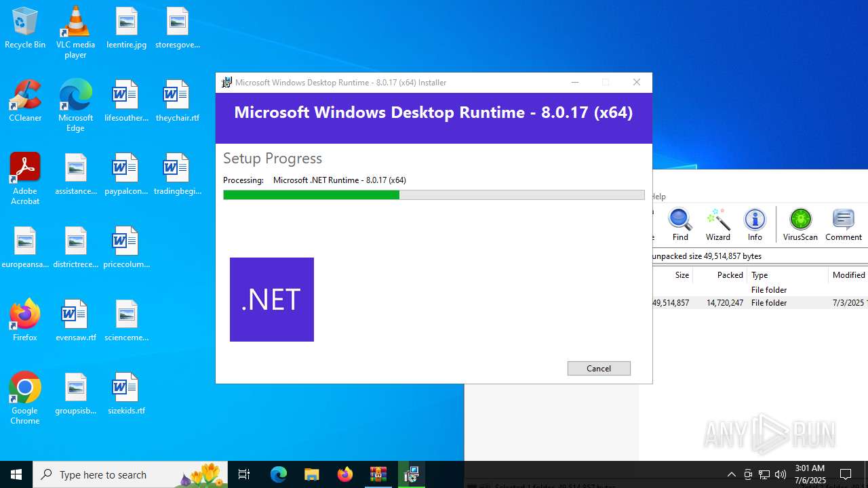Open Task View on taskbar
Image resolution: width=868 pixels, height=488 pixels.
(244, 474)
